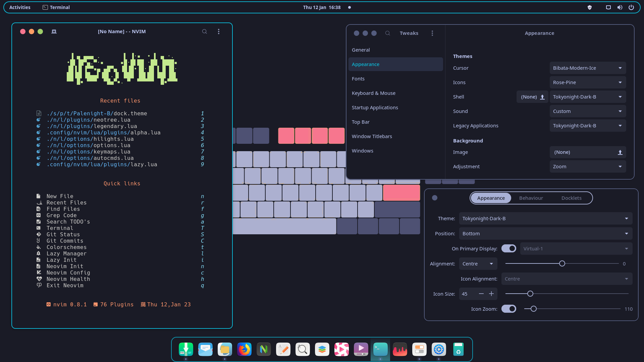
Task: Open the trash bin dock icon
Action: (x=458, y=349)
